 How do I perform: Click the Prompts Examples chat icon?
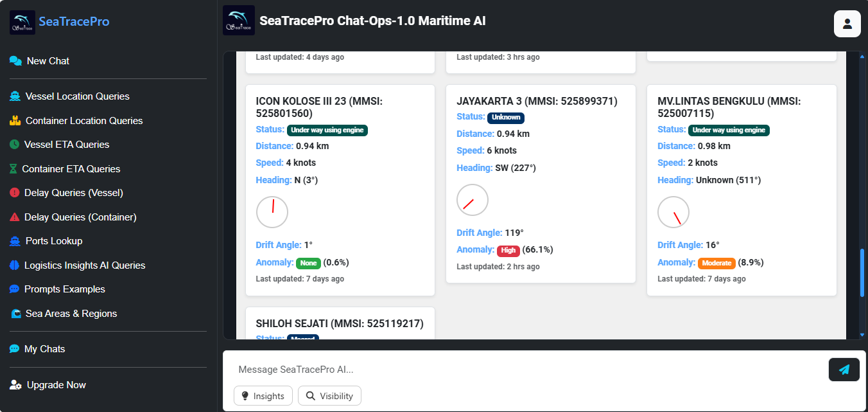click(x=14, y=289)
